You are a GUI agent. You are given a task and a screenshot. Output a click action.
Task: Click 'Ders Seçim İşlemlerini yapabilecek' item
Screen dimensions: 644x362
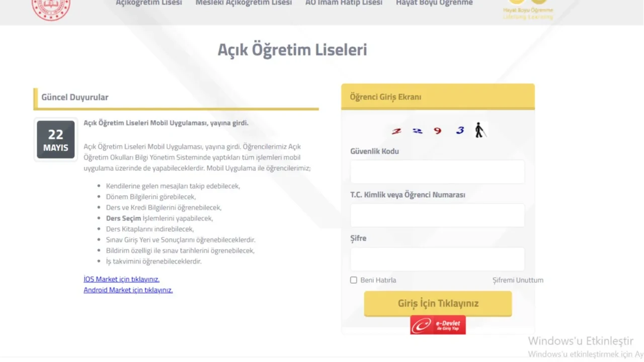click(x=159, y=218)
